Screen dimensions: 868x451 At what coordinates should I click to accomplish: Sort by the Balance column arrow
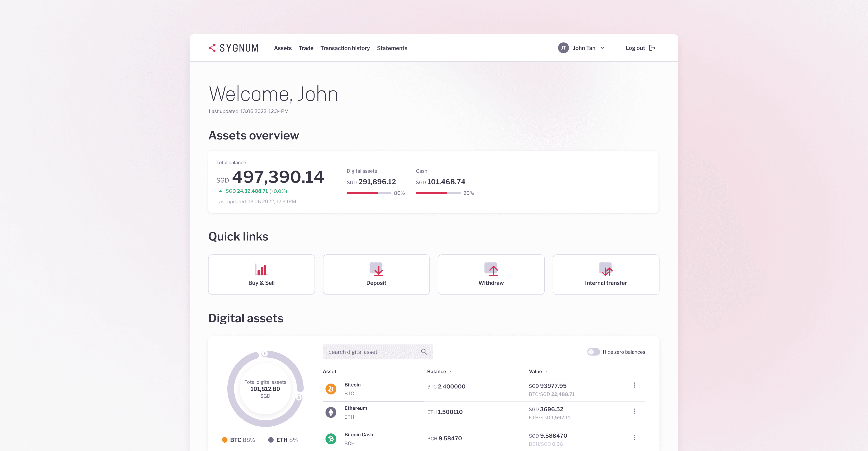[x=450, y=371]
